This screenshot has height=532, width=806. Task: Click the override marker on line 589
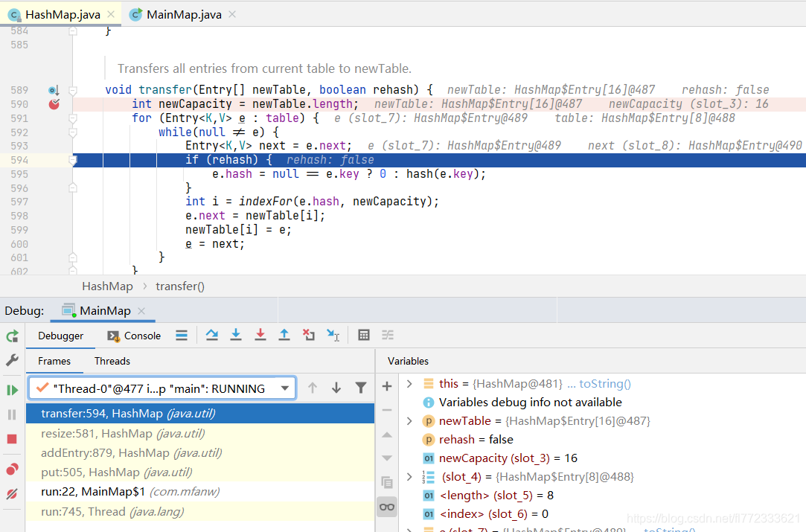(x=54, y=91)
